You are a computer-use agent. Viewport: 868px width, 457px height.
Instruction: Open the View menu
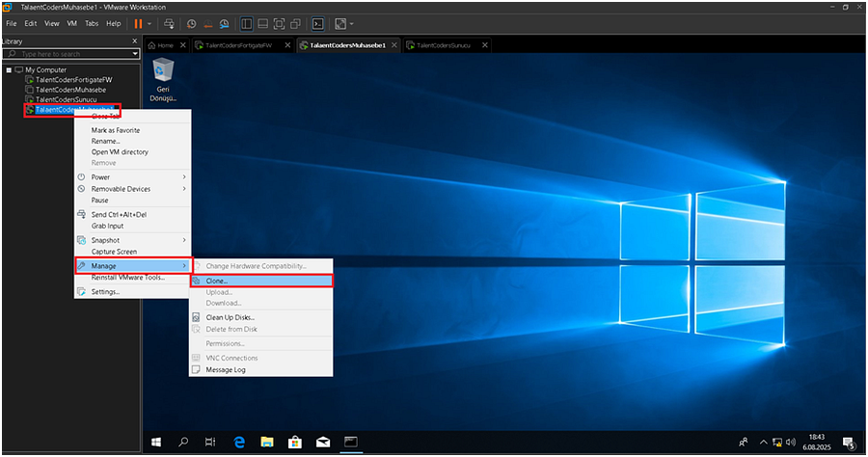click(51, 24)
